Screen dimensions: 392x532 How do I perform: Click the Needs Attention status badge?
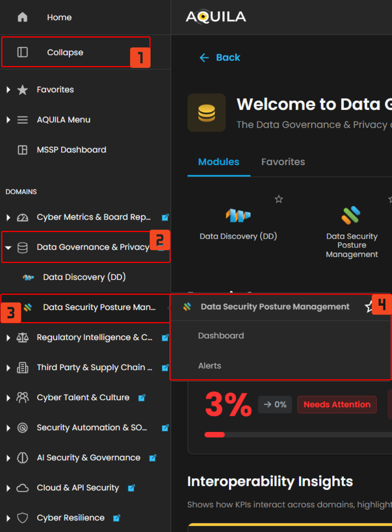pos(337,404)
